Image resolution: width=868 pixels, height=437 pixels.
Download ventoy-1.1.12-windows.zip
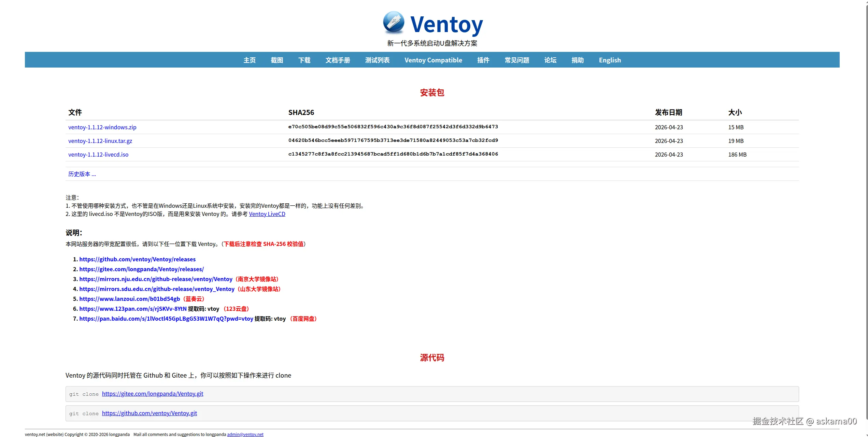(102, 127)
